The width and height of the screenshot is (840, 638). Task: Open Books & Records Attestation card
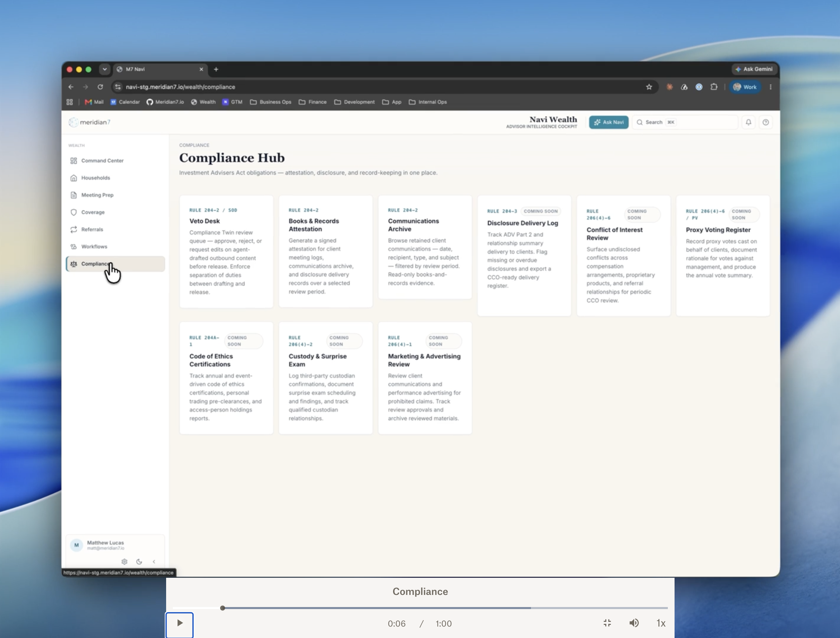[326, 251]
